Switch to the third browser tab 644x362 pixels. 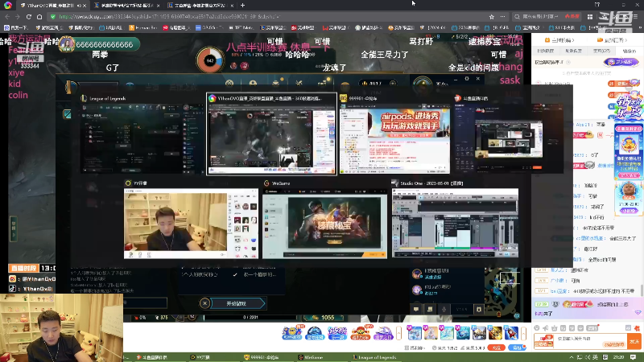[200, 6]
